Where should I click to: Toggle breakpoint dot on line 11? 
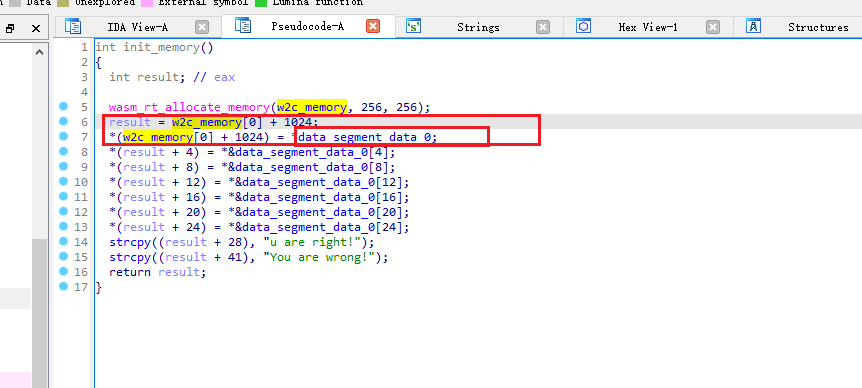[x=64, y=196]
